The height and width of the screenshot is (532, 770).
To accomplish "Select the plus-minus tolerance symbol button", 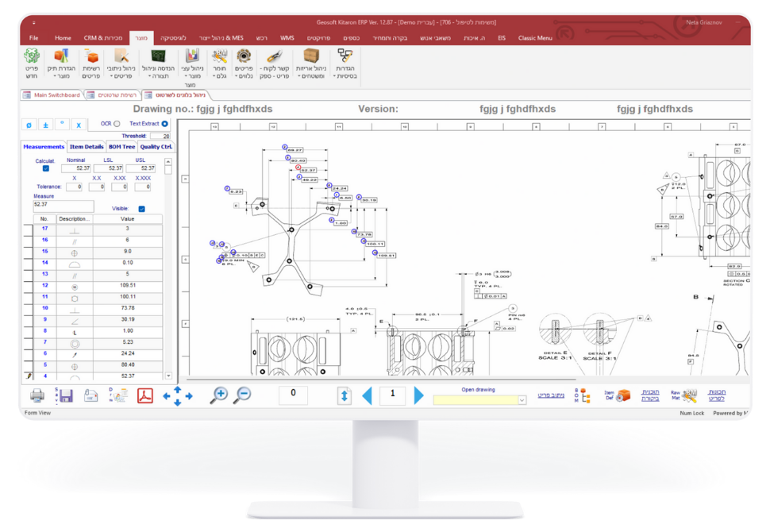I will pyautogui.click(x=46, y=125).
